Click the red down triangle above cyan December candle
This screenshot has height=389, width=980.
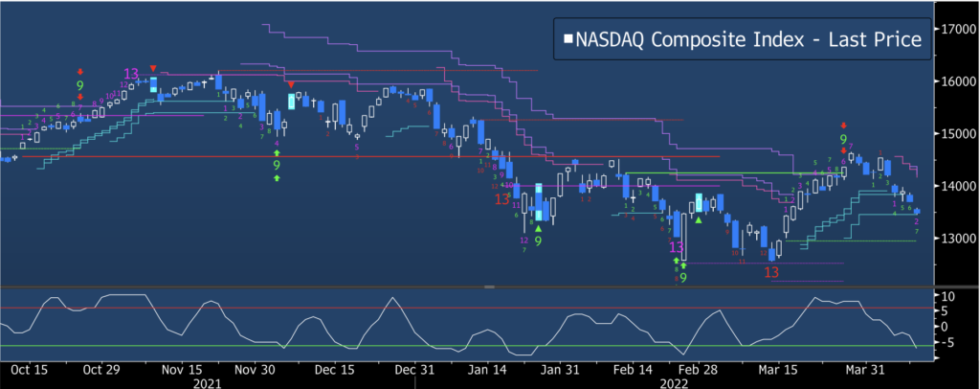tap(291, 84)
